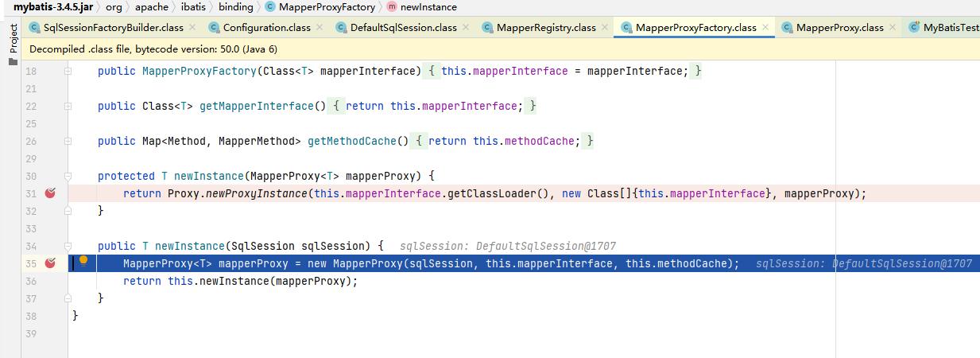
Task: Click the apache breadcrumb
Action: [x=152, y=7]
